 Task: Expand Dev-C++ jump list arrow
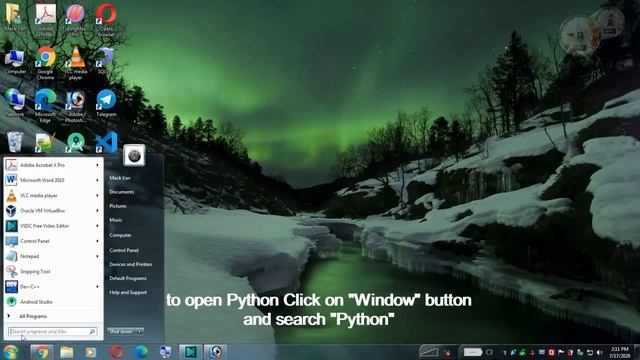point(97,287)
